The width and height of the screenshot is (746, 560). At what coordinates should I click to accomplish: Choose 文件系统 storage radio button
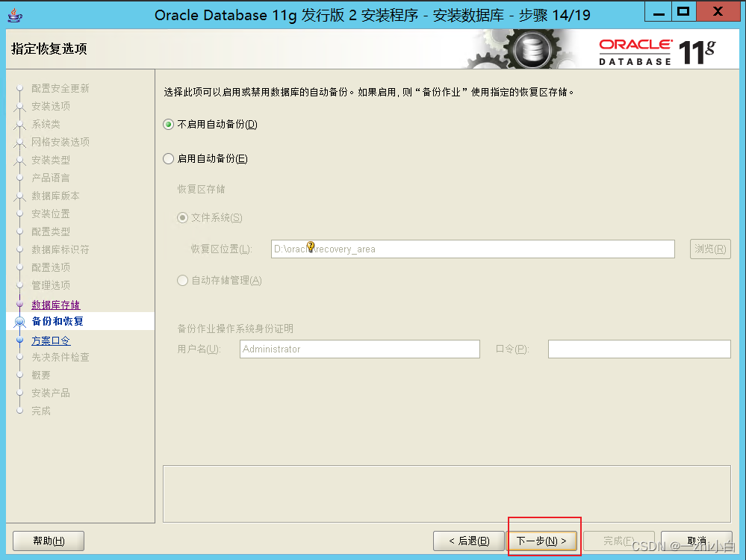click(183, 218)
